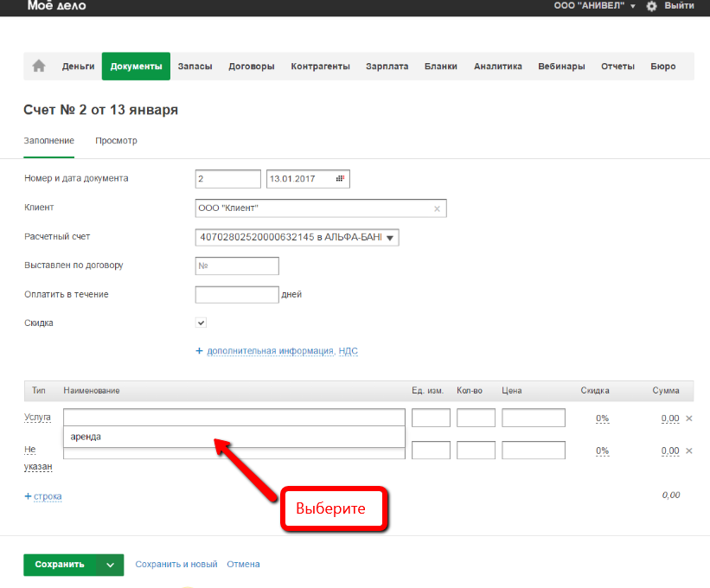Viewport: 710px width, 588px height.
Task: Focus the Услуга row Наименование field
Action: [x=234, y=418]
